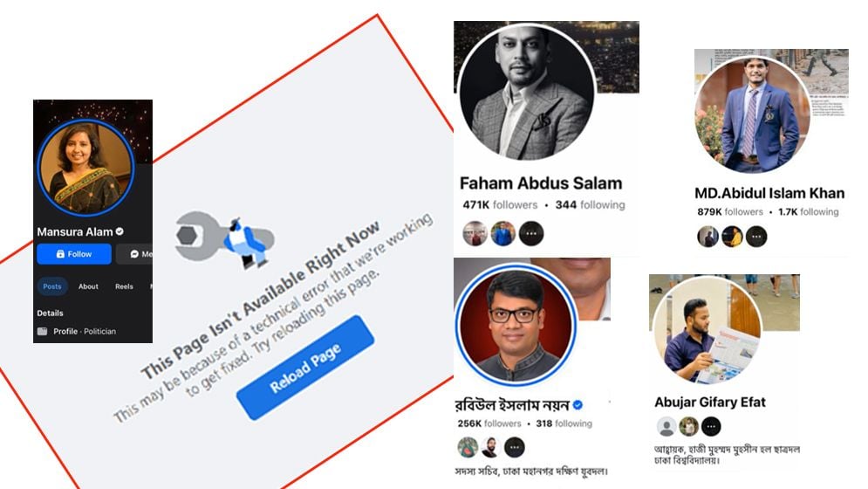868x489 pixels.
Task: Open the Reels tab
Action: [x=124, y=286]
